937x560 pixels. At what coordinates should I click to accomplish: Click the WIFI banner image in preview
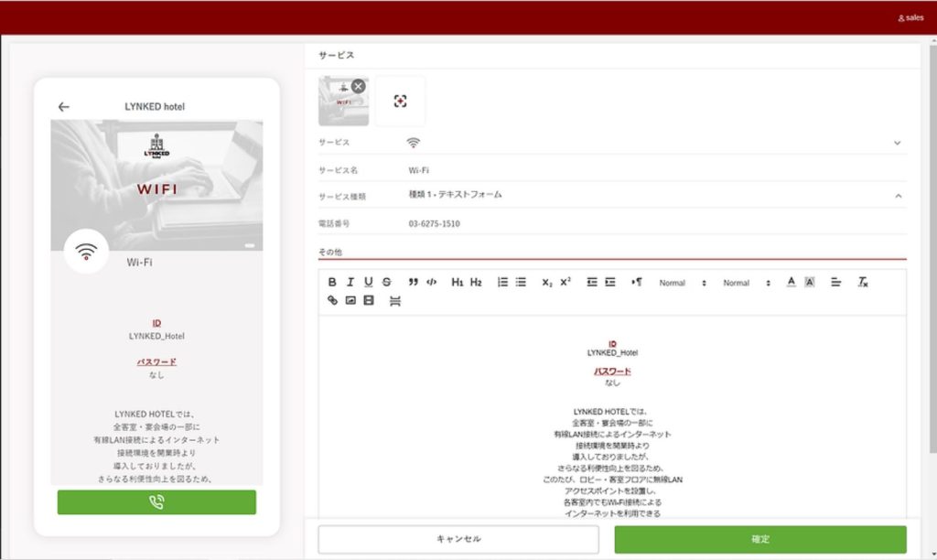coord(156,185)
